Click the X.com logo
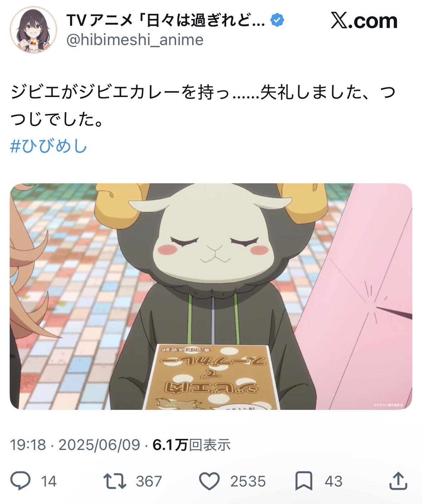 tap(364, 21)
